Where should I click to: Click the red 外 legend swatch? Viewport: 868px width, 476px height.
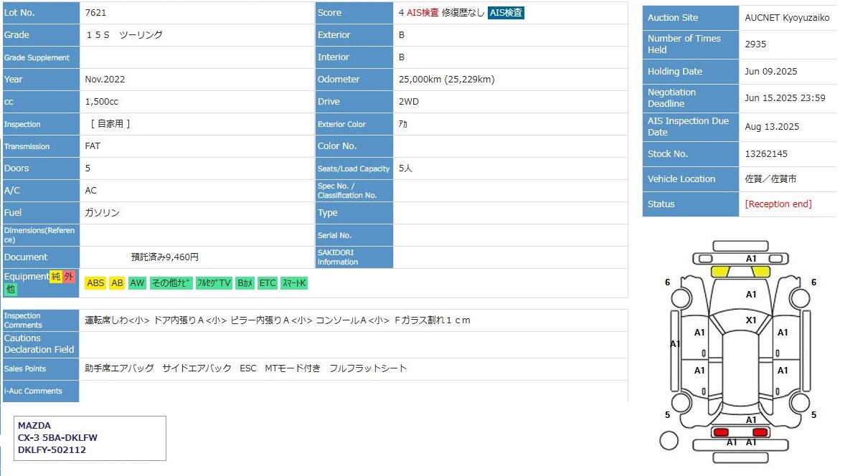click(68, 277)
